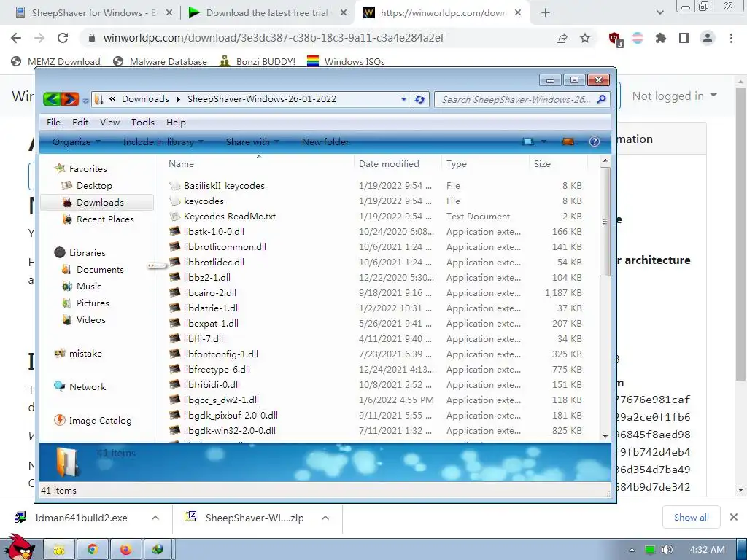Bookmark this page with the star icon
Screen dimensions: 747x560
[585, 38]
